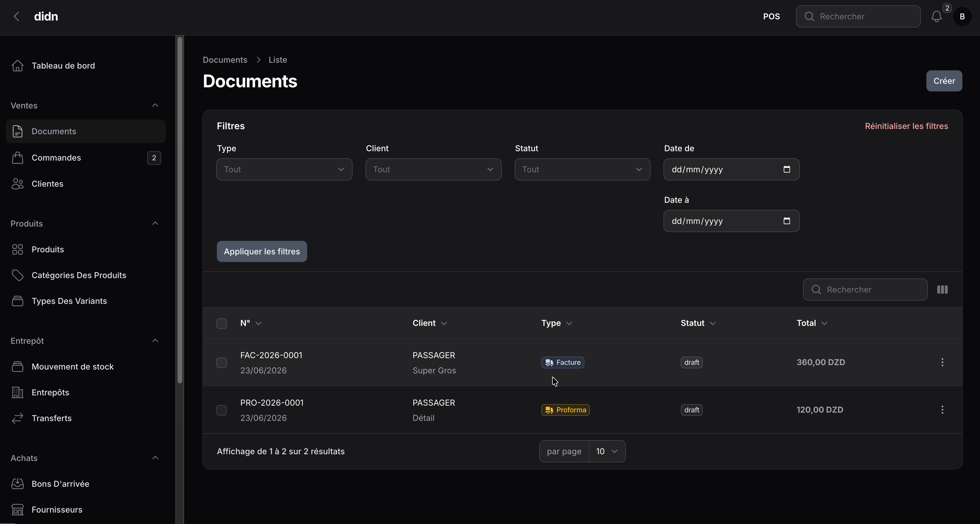Open actions menu for PRO-2026-0001

(942, 410)
